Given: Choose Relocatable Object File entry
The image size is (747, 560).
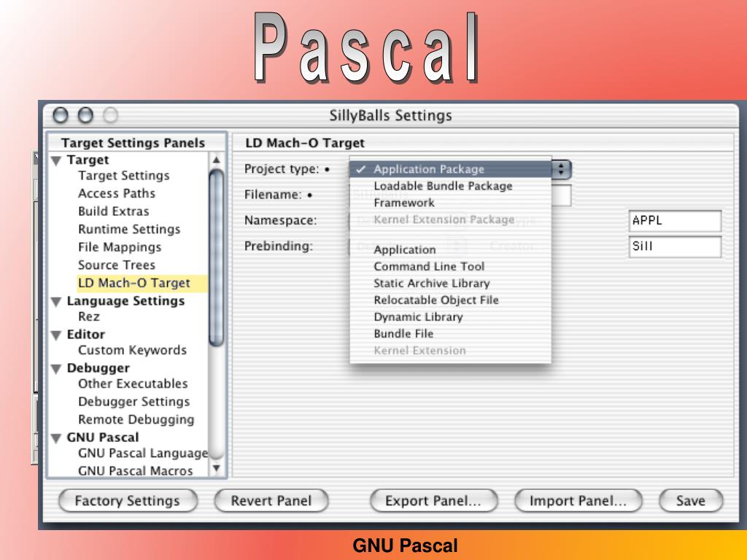Looking at the screenshot, I should coord(450,300).
